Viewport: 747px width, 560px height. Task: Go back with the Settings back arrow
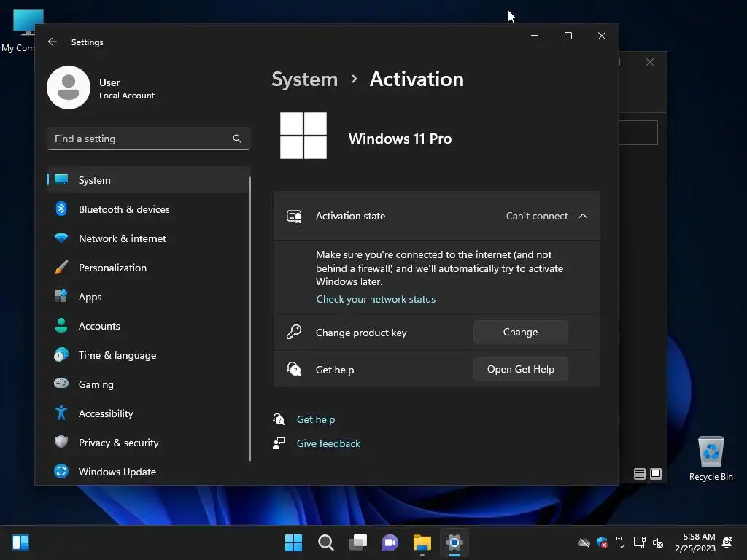point(53,42)
